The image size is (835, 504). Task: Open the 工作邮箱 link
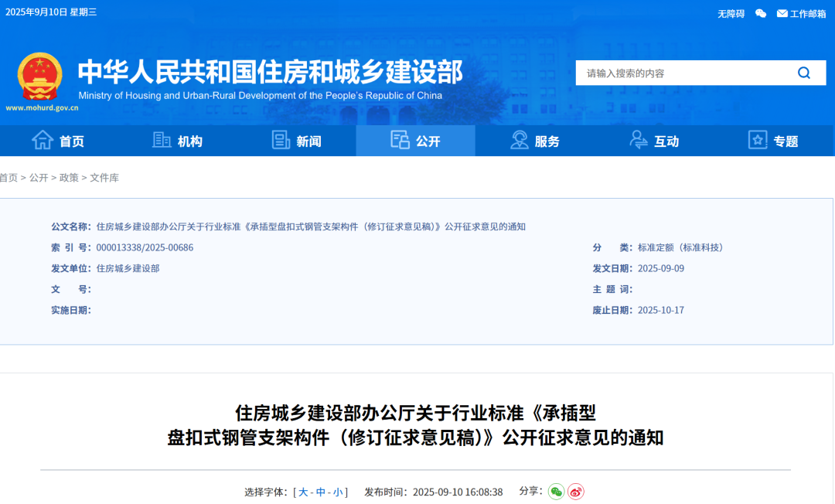807,14
